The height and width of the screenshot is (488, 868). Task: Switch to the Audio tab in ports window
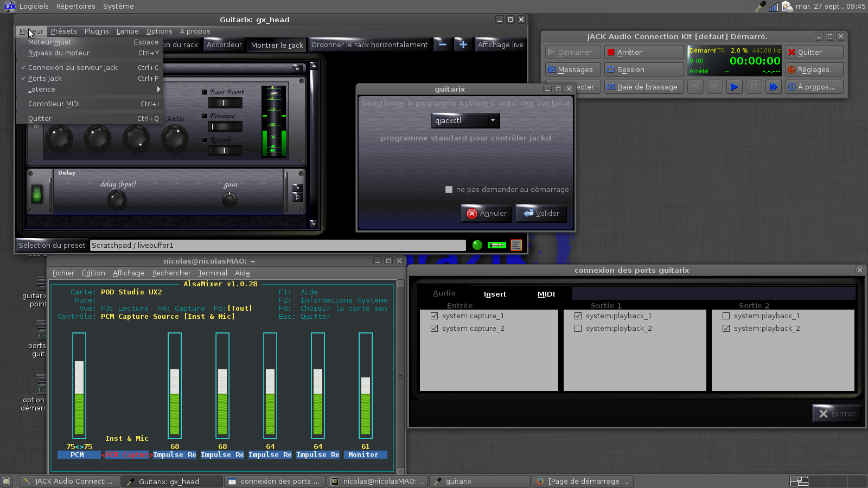(x=444, y=293)
